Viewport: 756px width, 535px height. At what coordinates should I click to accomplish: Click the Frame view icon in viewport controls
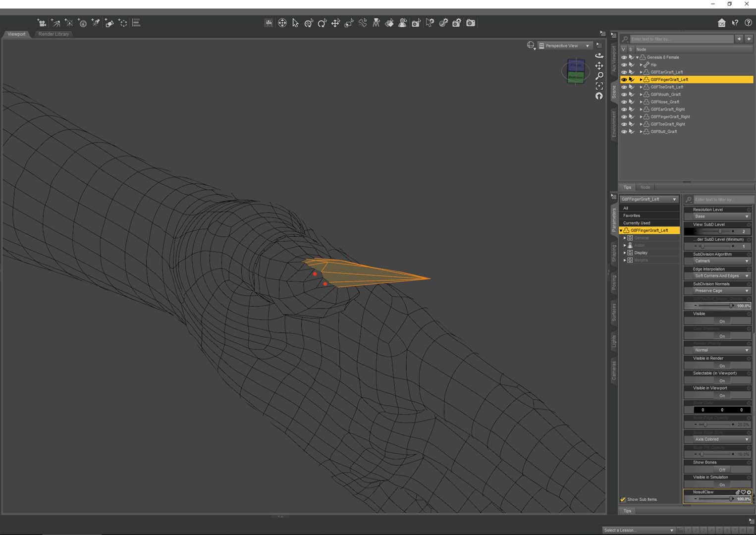(599, 86)
